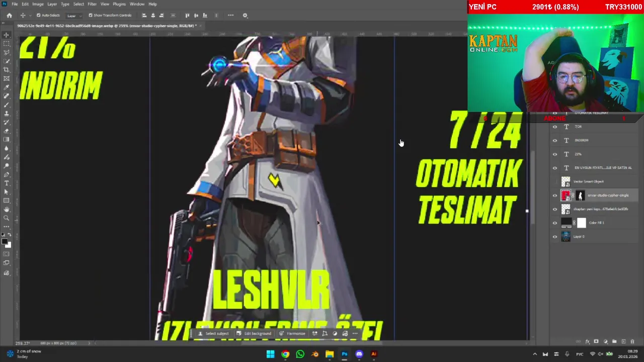Select the Path Selection tool

coord(7,192)
